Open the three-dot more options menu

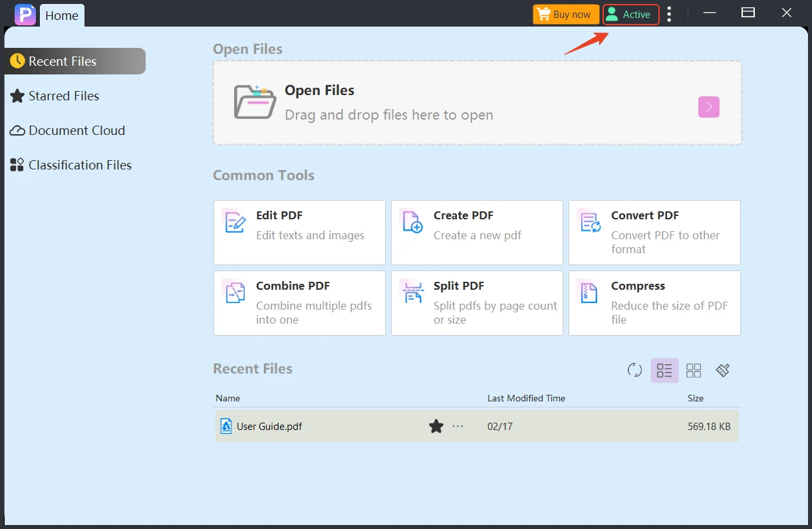pyautogui.click(x=669, y=14)
